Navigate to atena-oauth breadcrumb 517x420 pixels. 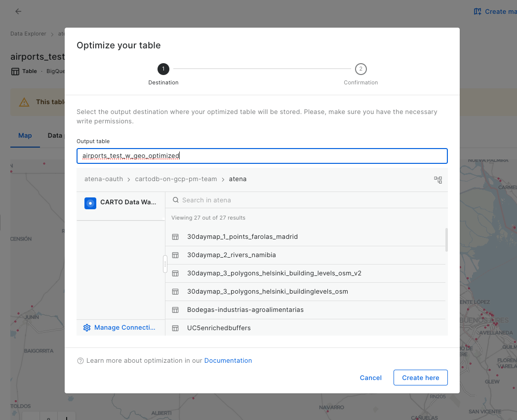click(x=104, y=179)
